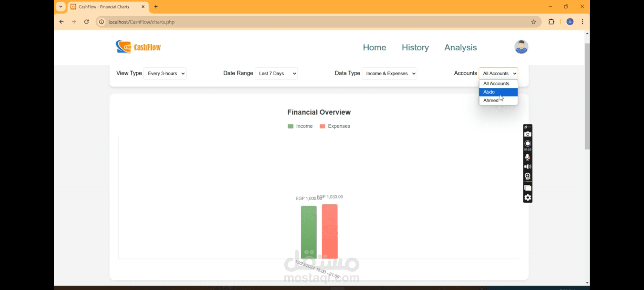Select the CashFlow - Financial Charts tab

tap(108, 7)
